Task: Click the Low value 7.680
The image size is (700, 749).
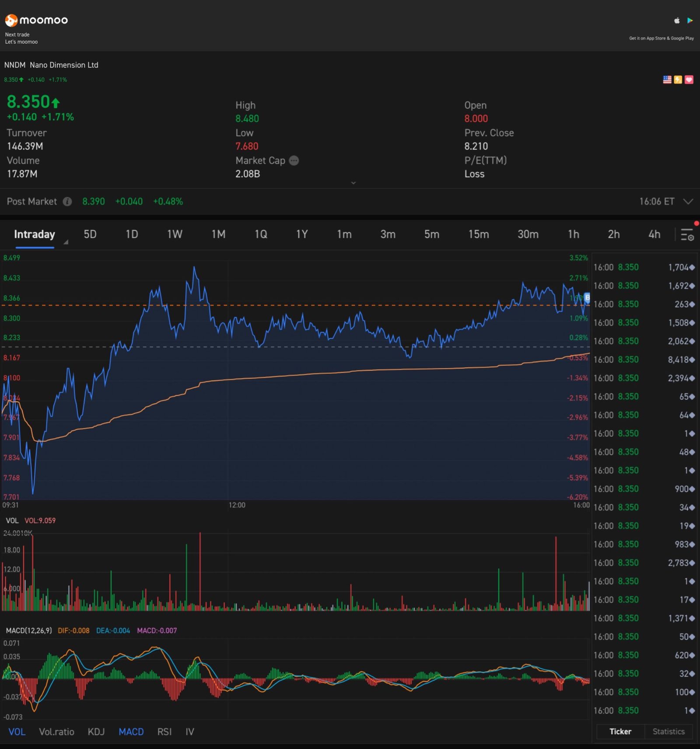Action: pyautogui.click(x=247, y=146)
